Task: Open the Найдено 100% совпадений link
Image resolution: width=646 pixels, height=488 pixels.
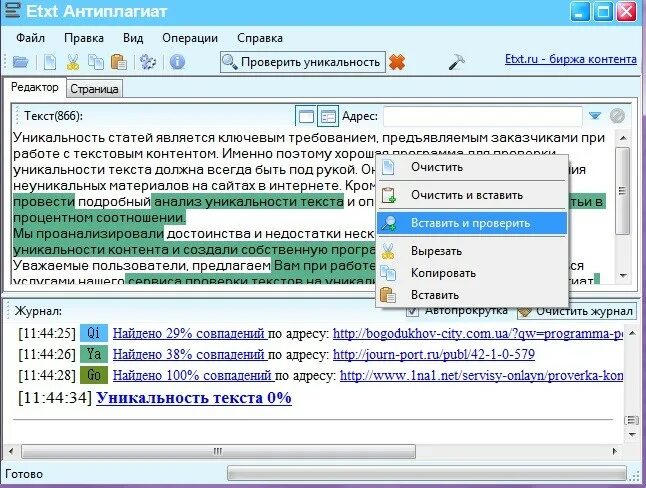Action: tap(192, 375)
